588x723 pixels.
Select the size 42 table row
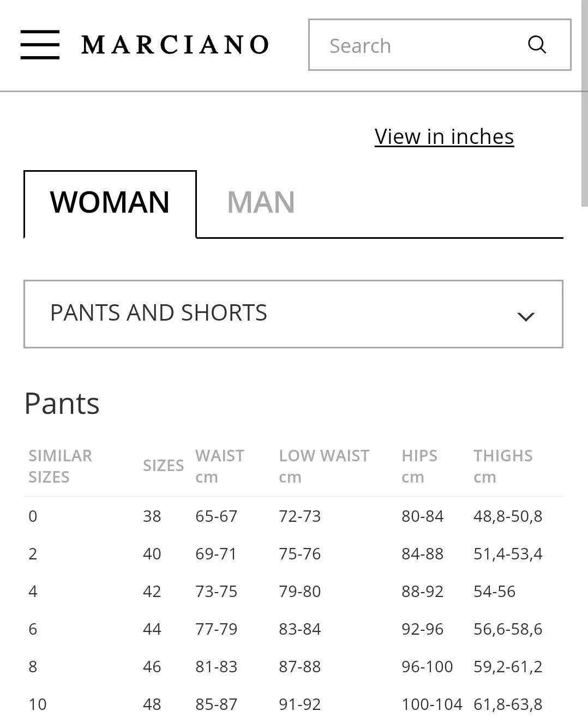293,591
